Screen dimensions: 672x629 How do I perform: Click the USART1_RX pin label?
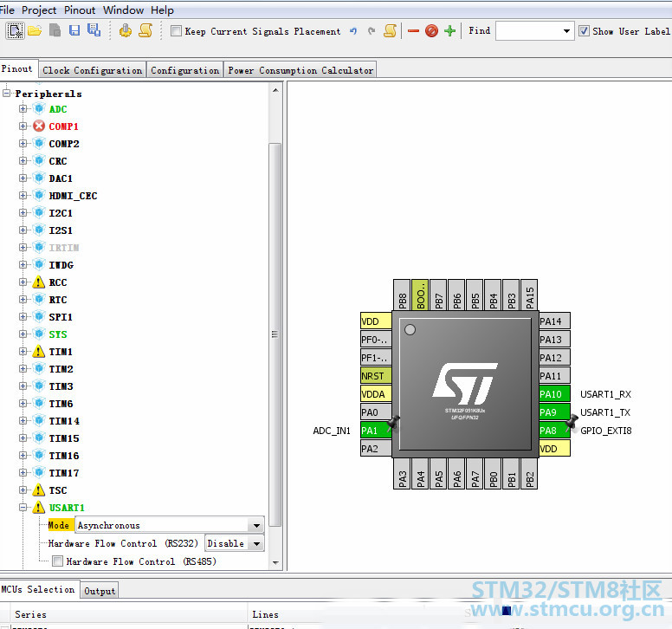tap(605, 394)
